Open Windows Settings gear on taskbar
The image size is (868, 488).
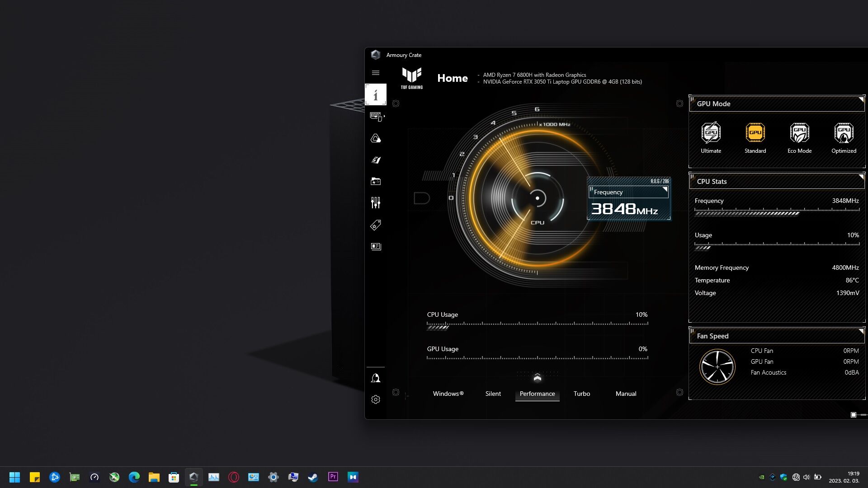coord(274,477)
